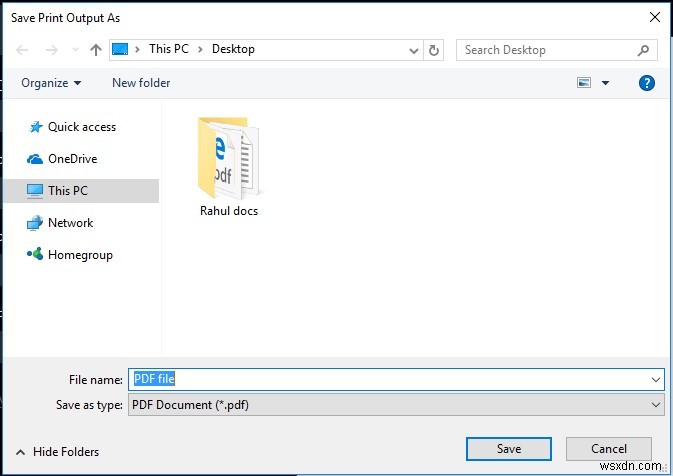Click the search magnifier icon
The width and height of the screenshot is (673, 476).
tap(643, 50)
